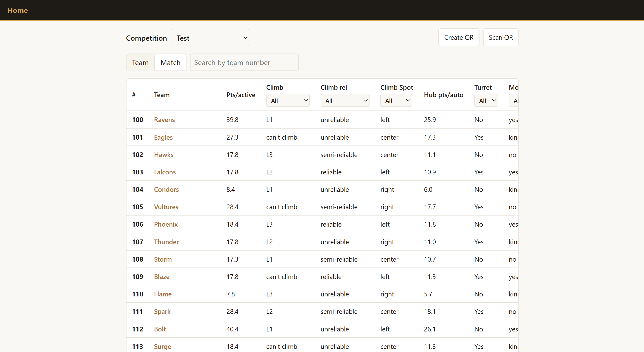The width and height of the screenshot is (644, 352).
Task: Click the Create QR button
Action: coord(458,38)
